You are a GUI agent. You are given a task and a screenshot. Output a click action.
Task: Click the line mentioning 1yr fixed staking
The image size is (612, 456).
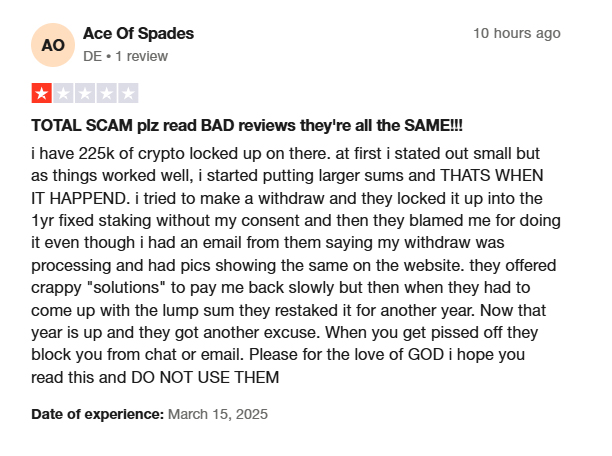296,221
